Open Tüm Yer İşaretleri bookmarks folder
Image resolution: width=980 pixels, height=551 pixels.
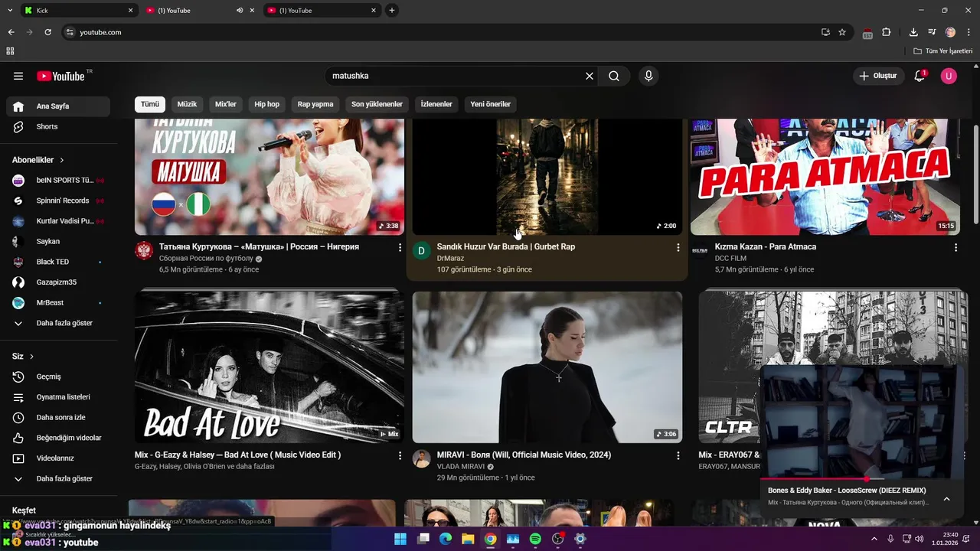pyautogui.click(x=943, y=51)
